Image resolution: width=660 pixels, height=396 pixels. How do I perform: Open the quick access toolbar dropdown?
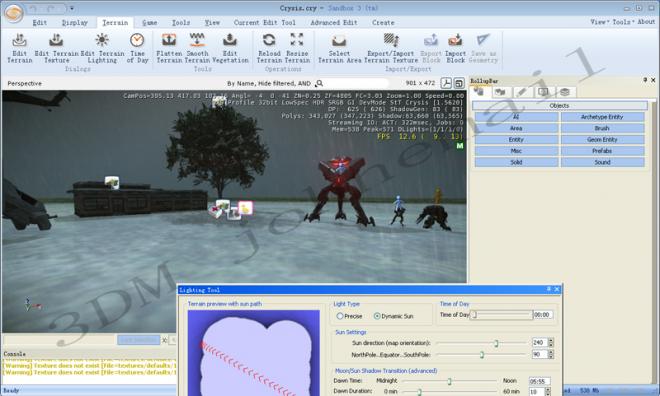click(x=72, y=8)
